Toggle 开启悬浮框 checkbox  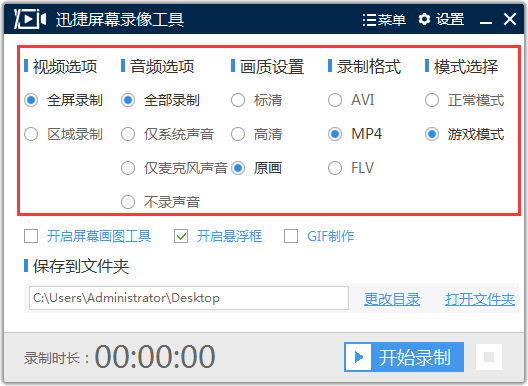(x=181, y=236)
